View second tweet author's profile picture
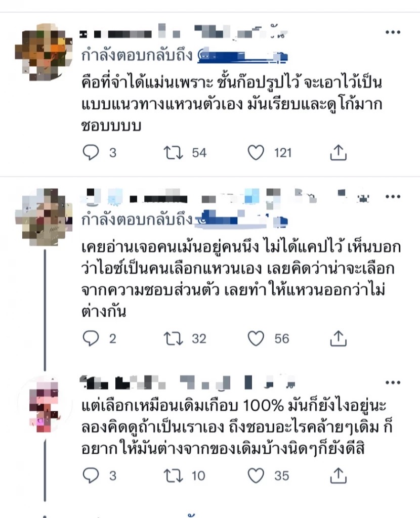 point(44,217)
